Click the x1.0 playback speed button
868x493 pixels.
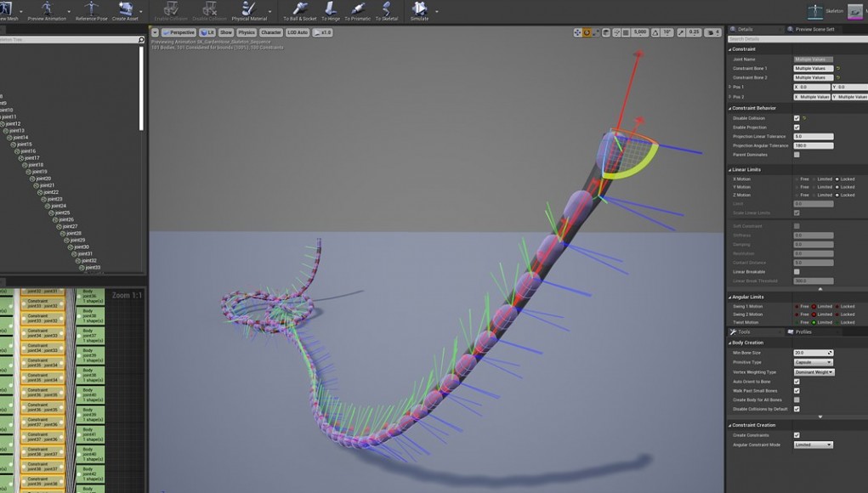(x=322, y=32)
